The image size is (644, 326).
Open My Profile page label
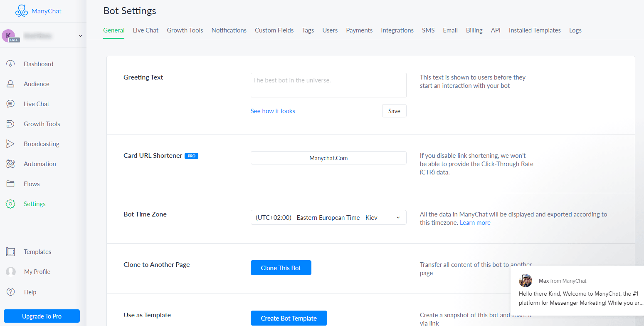tap(37, 272)
